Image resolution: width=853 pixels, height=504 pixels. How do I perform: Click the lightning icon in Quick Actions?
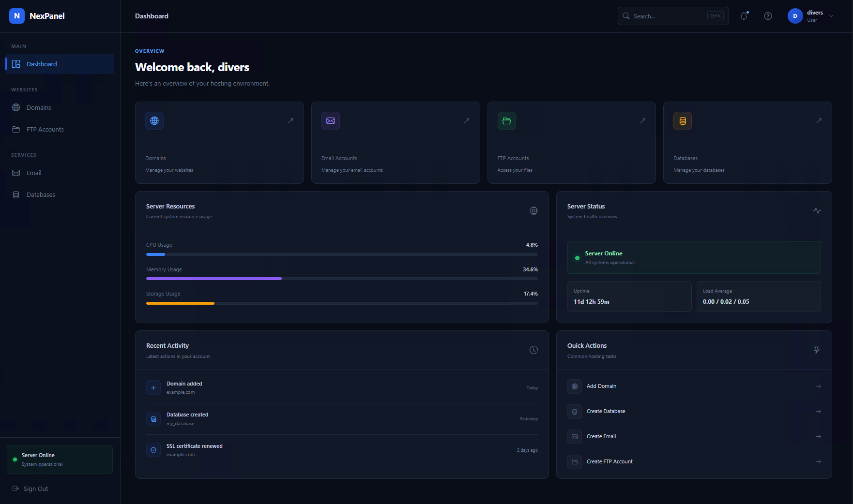pyautogui.click(x=817, y=350)
